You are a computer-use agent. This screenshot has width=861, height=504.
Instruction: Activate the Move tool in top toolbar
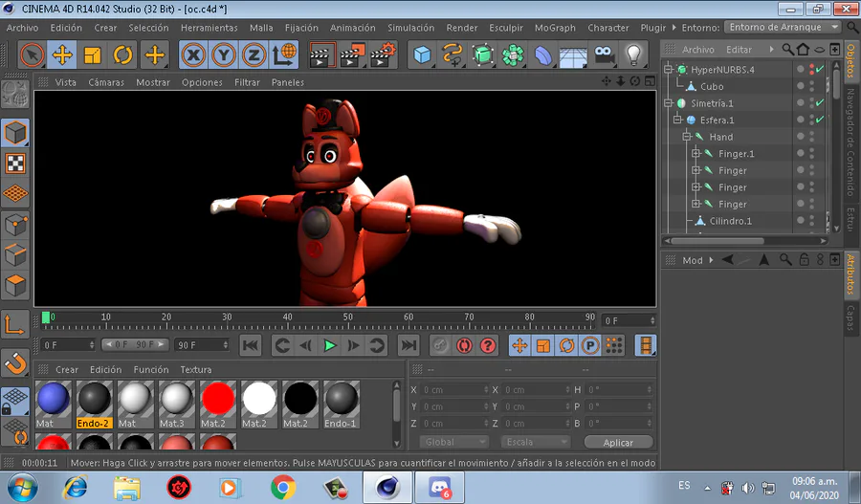click(x=62, y=55)
